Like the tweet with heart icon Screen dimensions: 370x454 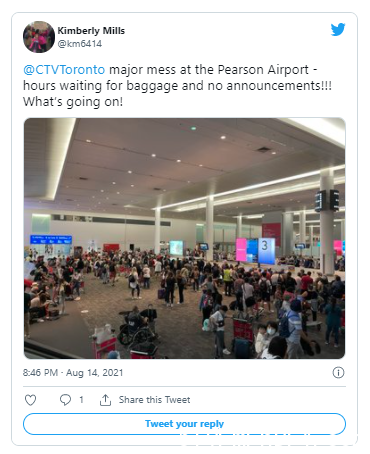coord(30,400)
